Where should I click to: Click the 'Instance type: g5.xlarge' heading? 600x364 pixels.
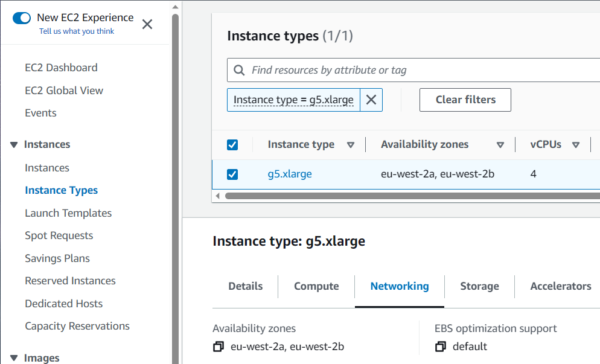tap(289, 241)
